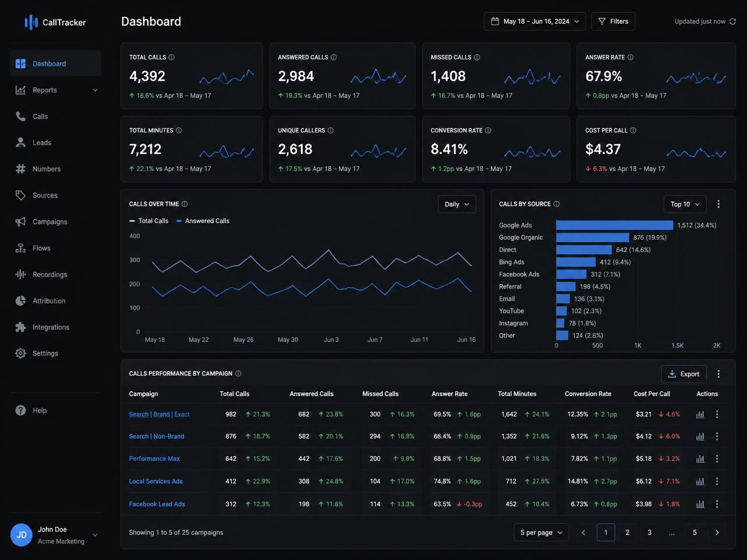View chart for Facebook Lead Ads row
This screenshot has height=560, width=747.
tap(700, 504)
